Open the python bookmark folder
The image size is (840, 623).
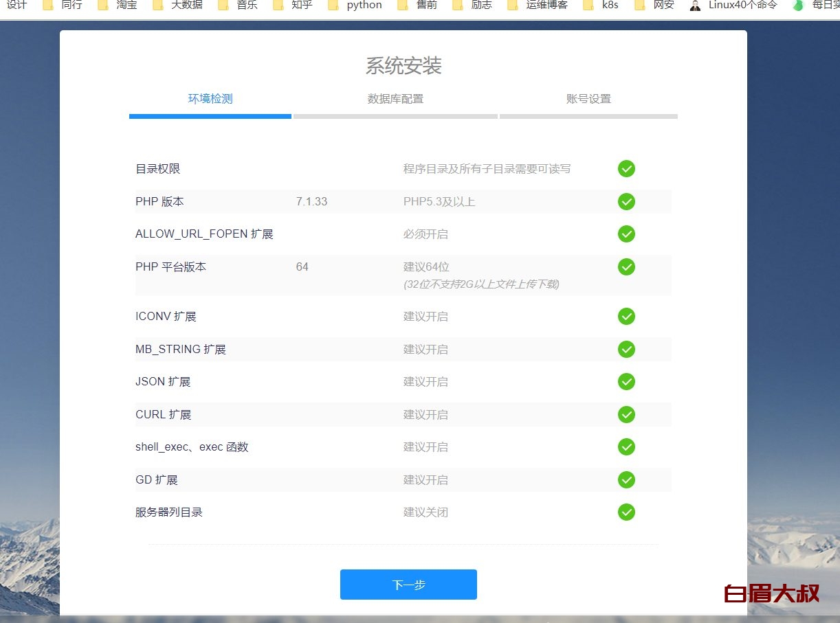[x=355, y=5]
